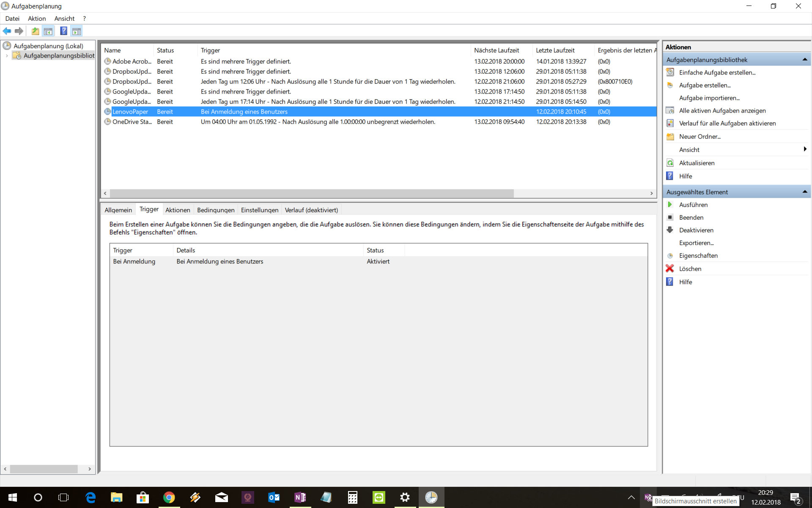This screenshot has height=508, width=812.
Task: Toggle the action pane toolbar icon
Action: tap(77, 31)
